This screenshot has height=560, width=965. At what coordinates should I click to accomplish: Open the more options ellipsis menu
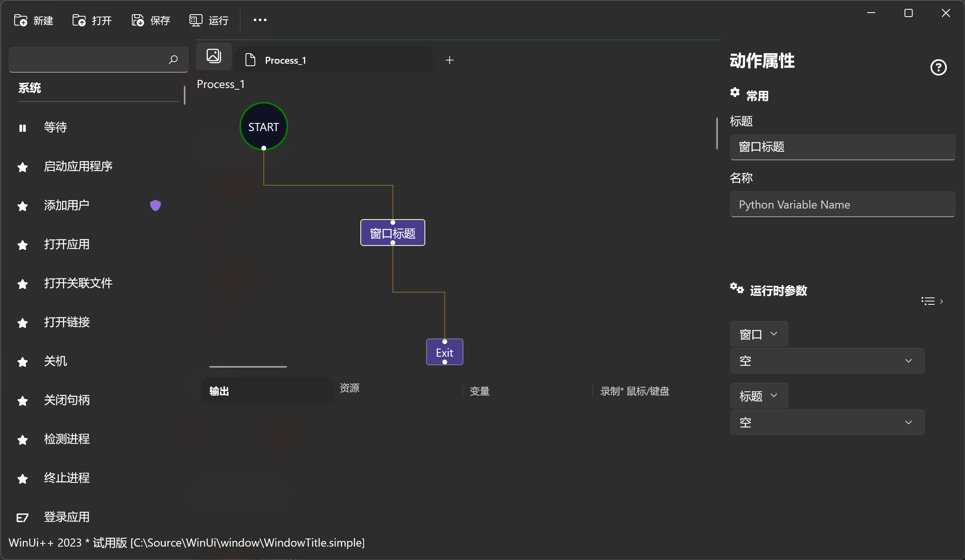260,20
